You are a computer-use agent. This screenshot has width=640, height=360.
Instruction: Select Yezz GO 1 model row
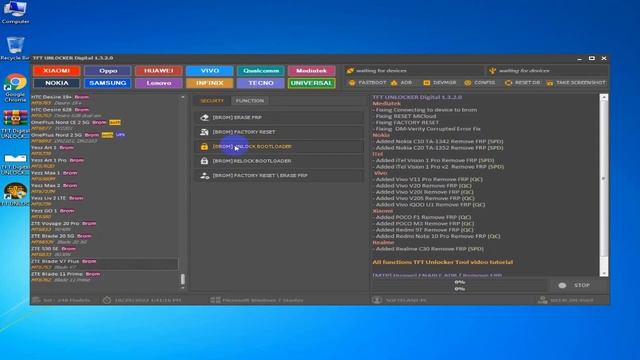pyautogui.click(x=105, y=214)
